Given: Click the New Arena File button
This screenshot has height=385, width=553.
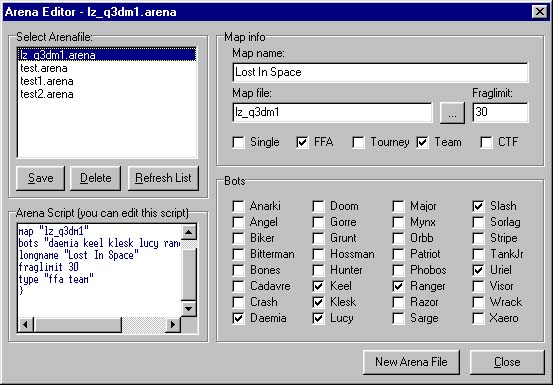Looking at the screenshot, I should click(411, 362).
